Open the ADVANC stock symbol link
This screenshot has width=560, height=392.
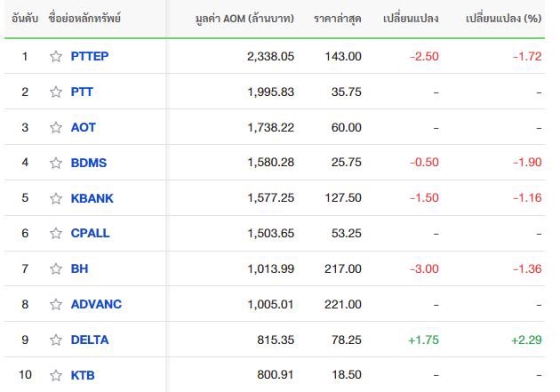(96, 304)
